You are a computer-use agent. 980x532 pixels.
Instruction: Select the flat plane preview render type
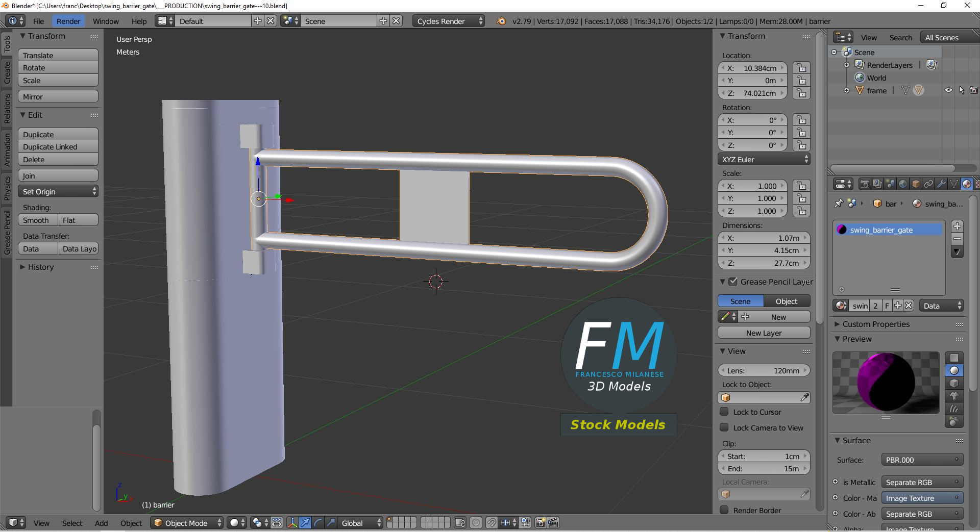[x=954, y=358]
